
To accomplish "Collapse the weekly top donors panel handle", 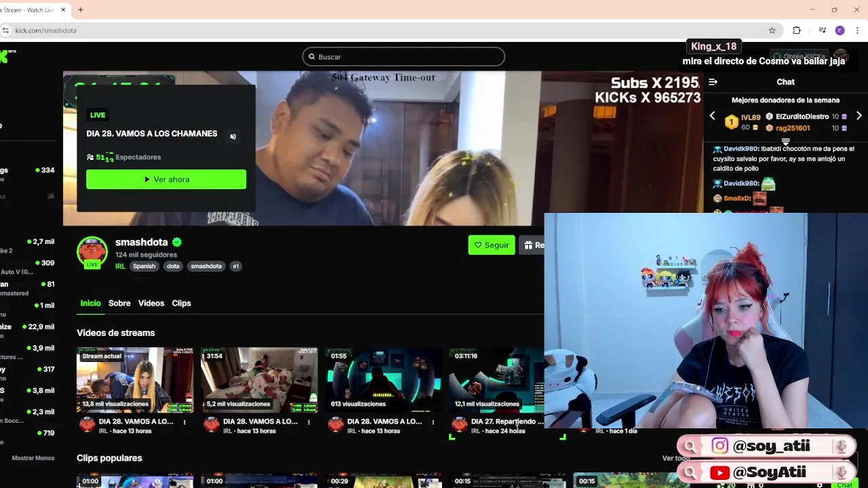I will tap(785, 142).
